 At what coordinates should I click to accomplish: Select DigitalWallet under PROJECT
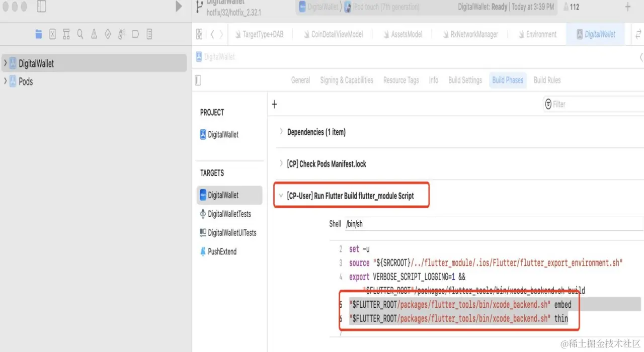tap(219, 134)
